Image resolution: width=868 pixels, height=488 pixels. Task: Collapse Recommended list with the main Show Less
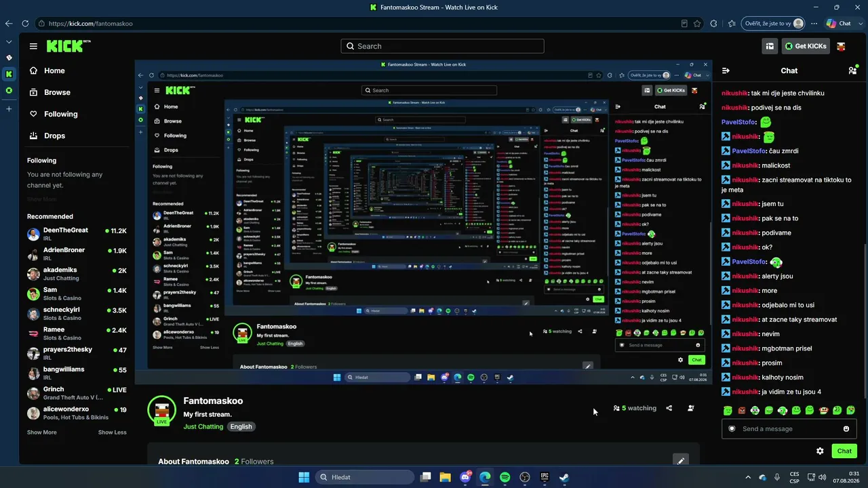click(112, 432)
